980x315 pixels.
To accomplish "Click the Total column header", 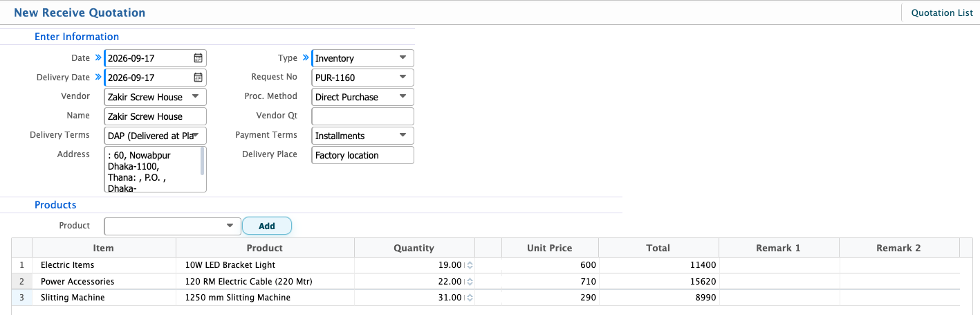I will coord(658,248).
